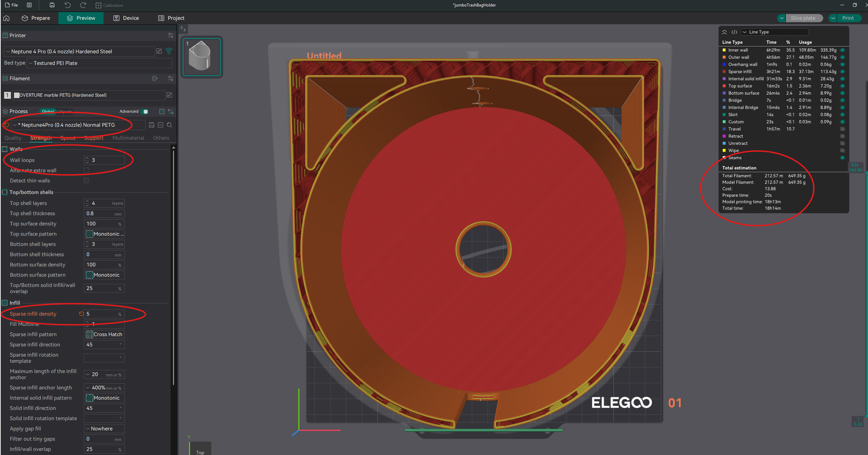Open the Bed type dropdown
The image size is (868, 455).
(x=99, y=63)
